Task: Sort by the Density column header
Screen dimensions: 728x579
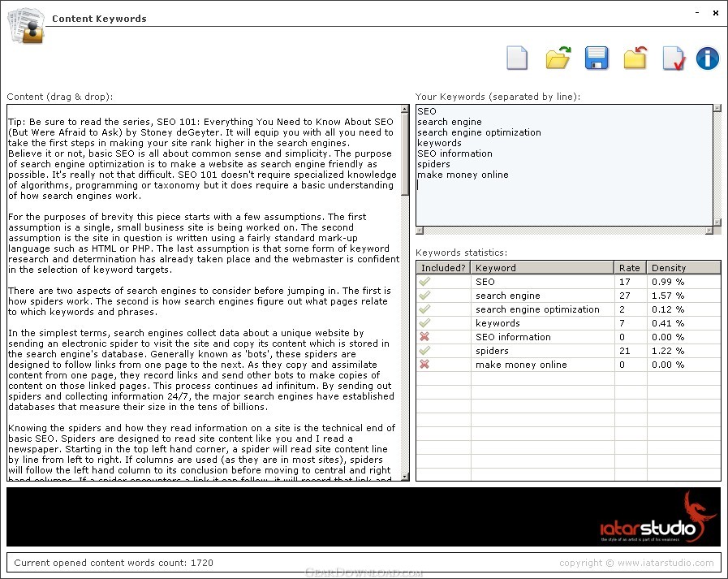Action: [x=683, y=268]
